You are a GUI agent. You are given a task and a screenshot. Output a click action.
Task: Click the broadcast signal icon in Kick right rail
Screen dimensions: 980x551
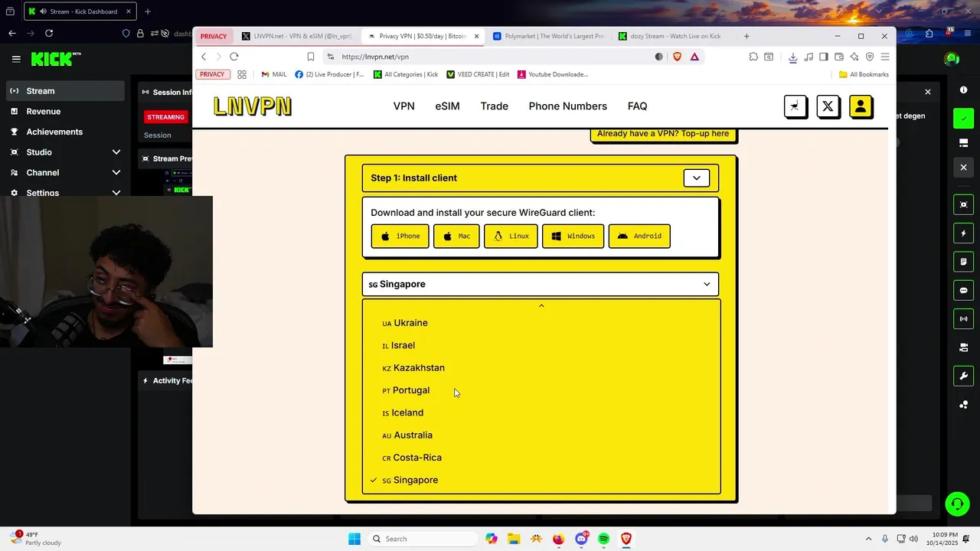(963, 318)
